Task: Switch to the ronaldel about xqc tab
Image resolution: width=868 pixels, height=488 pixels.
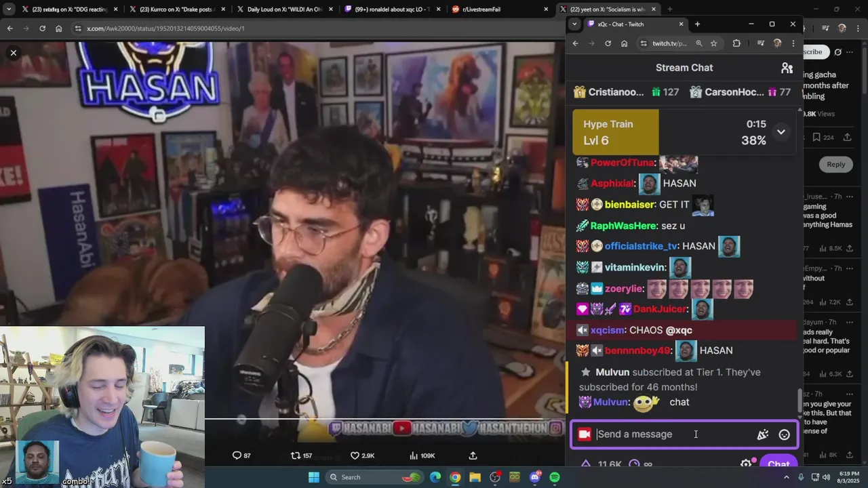Action: [x=391, y=9]
